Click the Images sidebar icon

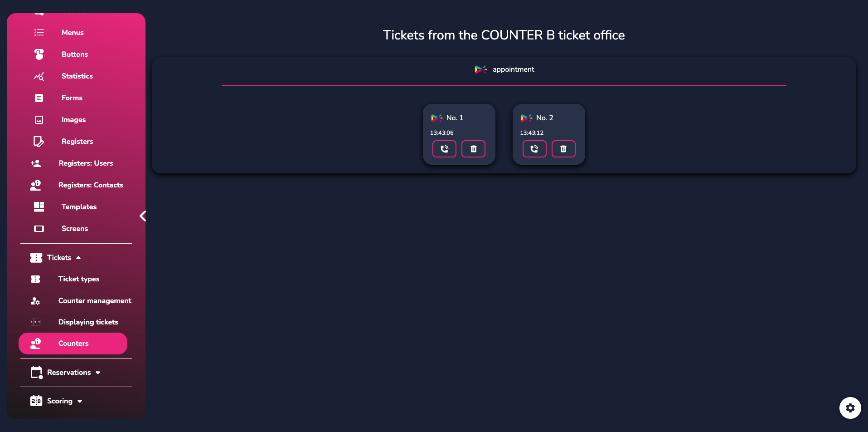point(39,120)
